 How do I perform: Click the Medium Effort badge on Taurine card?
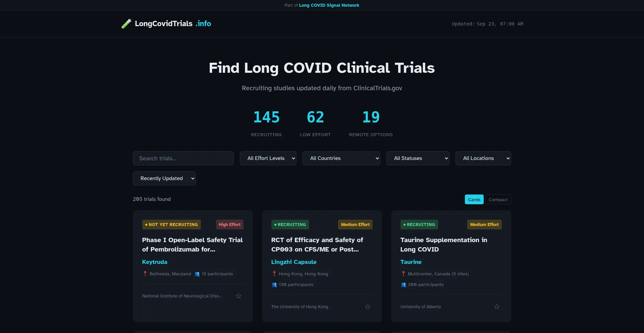[484, 225]
